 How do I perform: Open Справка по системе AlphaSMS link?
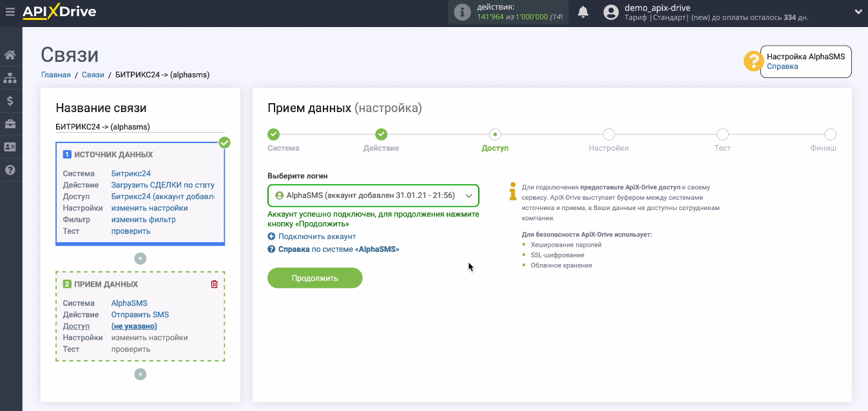click(x=338, y=249)
